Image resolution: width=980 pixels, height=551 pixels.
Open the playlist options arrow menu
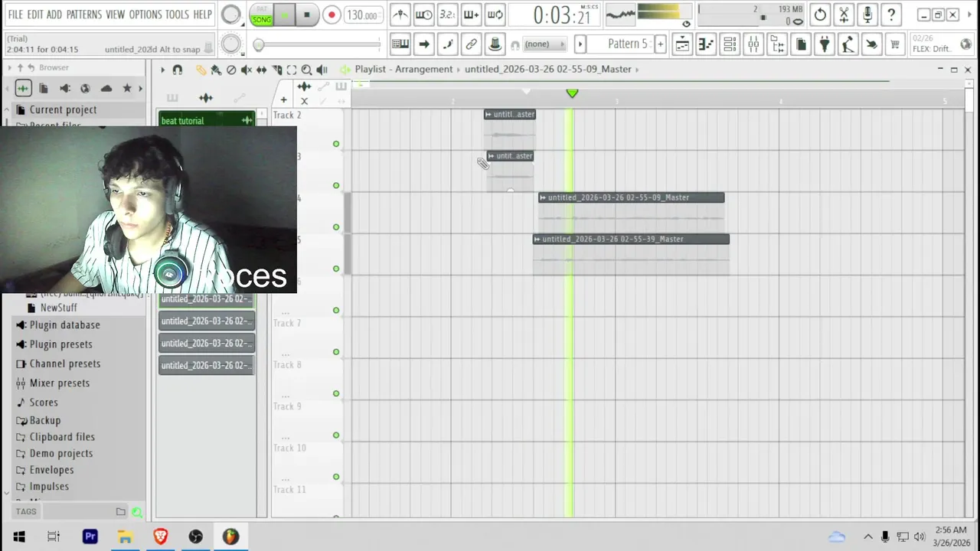162,70
